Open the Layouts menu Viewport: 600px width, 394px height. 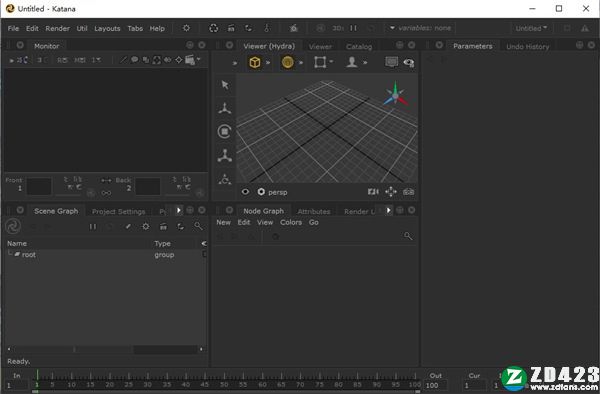pos(107,28)
